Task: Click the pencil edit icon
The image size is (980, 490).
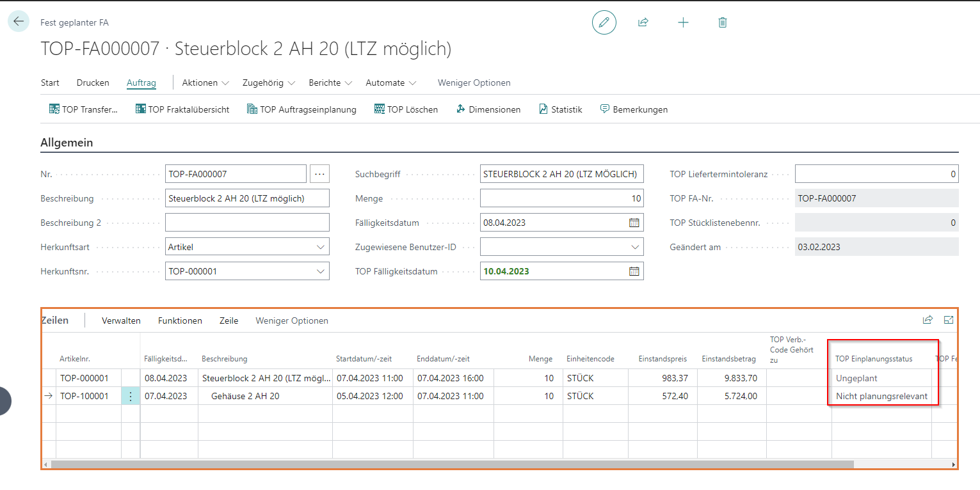Action: (x=604, y=22)
